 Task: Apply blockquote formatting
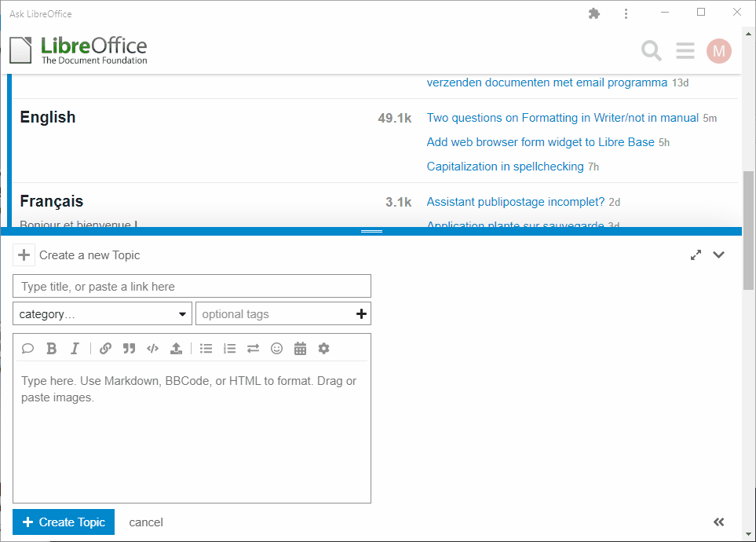(x=129, y=349)
